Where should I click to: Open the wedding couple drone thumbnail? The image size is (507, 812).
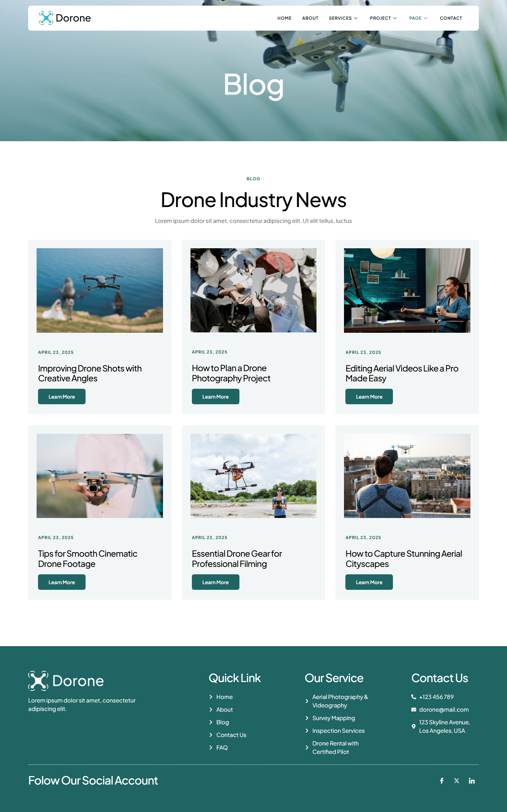click(100, 291)
